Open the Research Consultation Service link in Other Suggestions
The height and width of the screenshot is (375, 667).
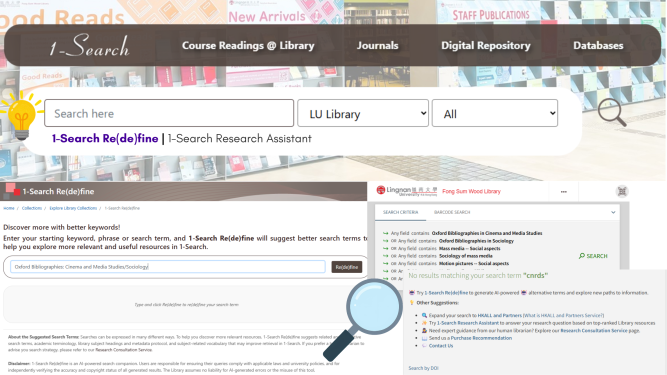[594, 330]
